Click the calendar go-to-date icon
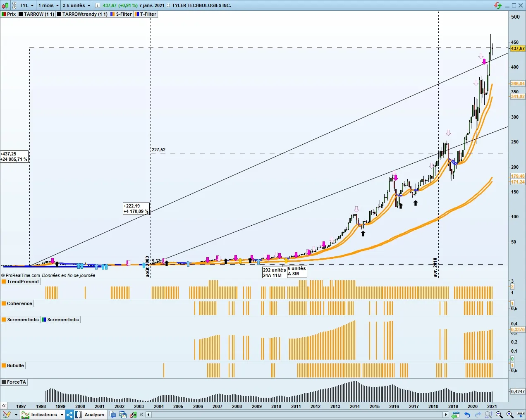This screenshot has width=526, height=420. coord(455,415)
